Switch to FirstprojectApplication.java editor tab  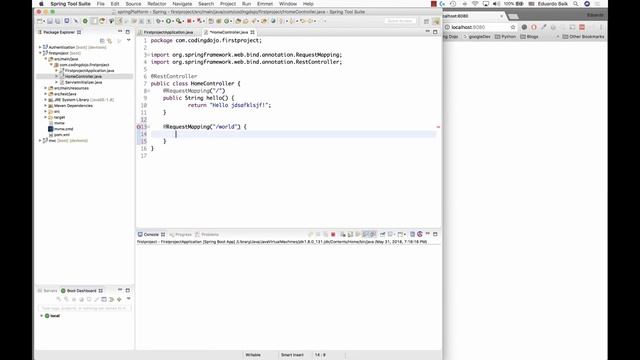coord(168,32)
